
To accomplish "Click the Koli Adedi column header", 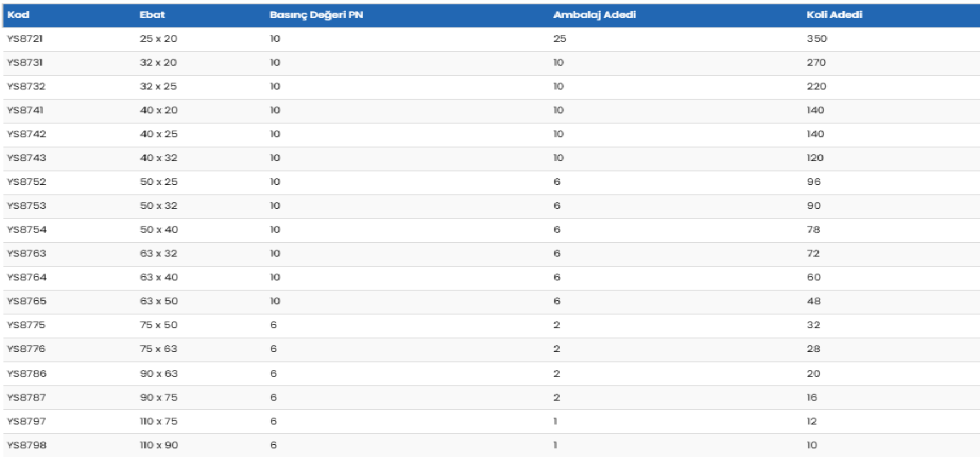I will point(836,14).
